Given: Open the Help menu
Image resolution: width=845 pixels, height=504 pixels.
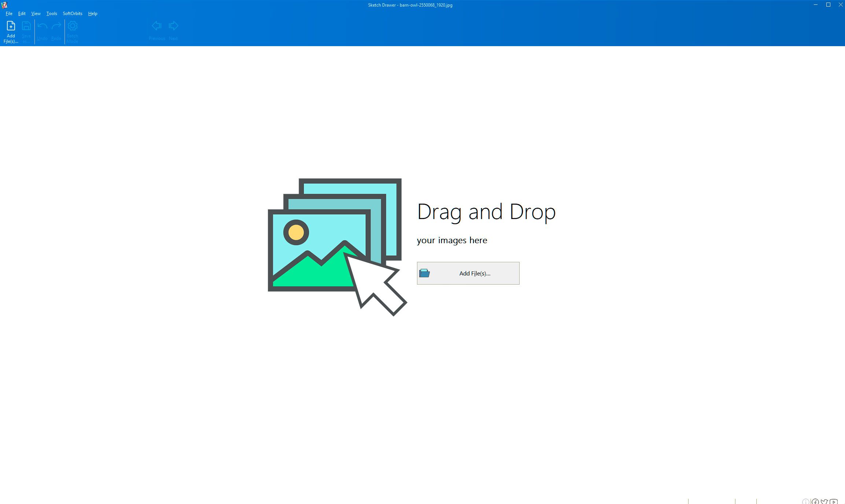Looking at the screenshot, I should coord(92,13).
